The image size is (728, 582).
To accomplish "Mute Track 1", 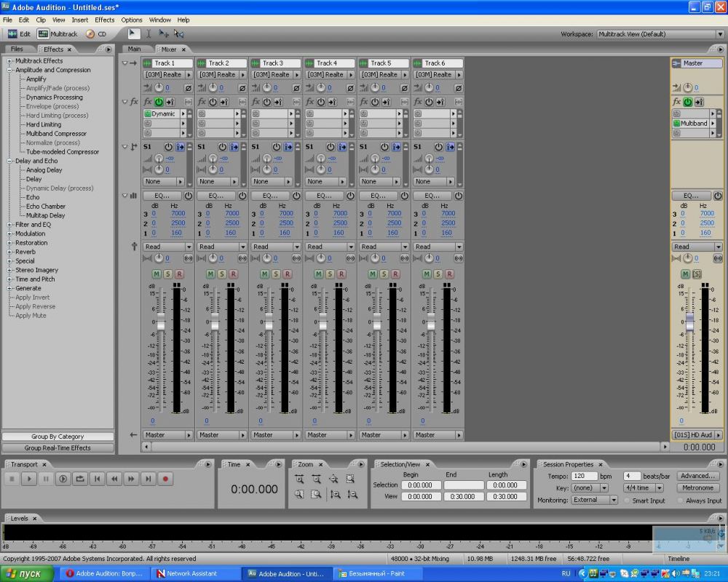I will tap(157, 274).
